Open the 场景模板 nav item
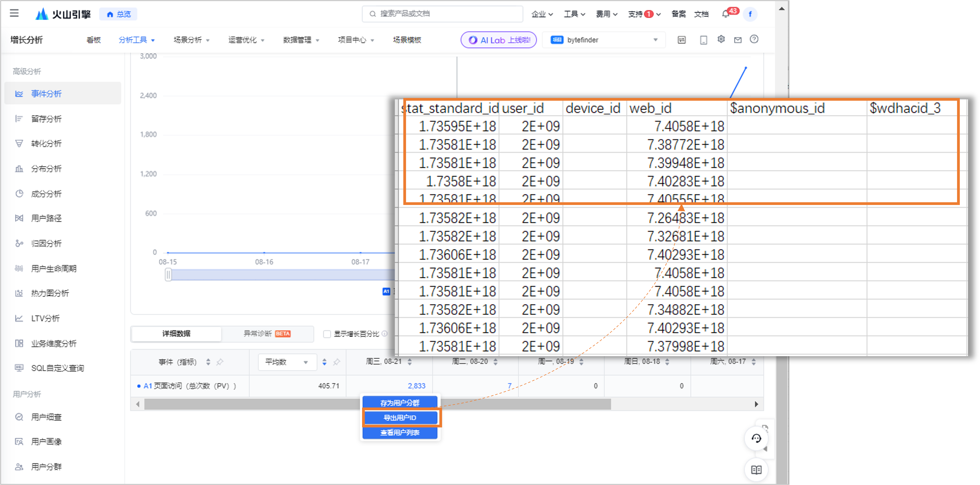This screenshot has height=485, width=980. pos(407,40)
